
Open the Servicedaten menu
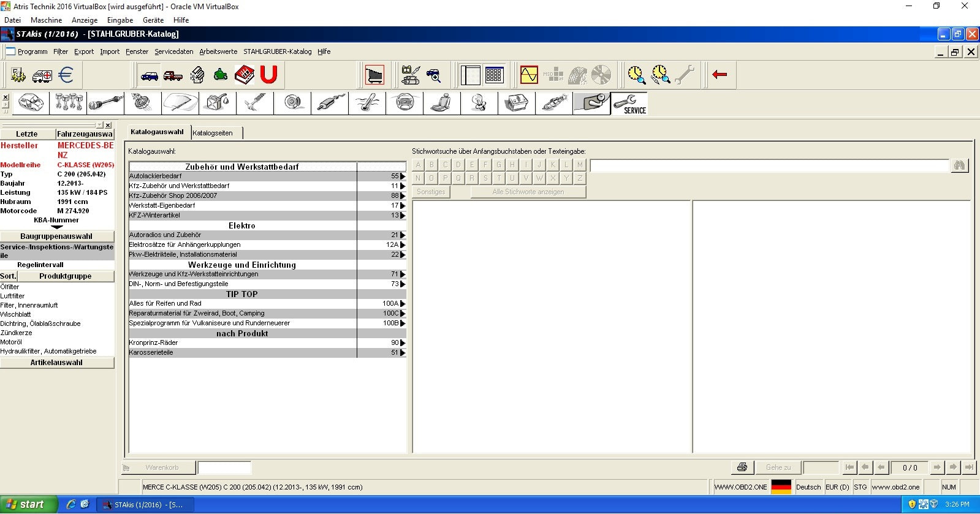tap(173, 51)
